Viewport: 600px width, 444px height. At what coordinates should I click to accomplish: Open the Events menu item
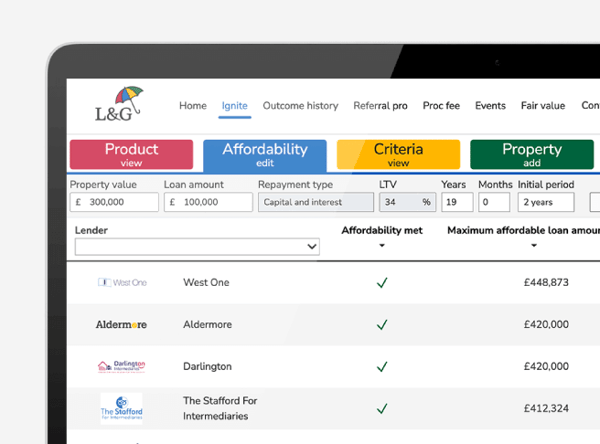click(490, 106)
